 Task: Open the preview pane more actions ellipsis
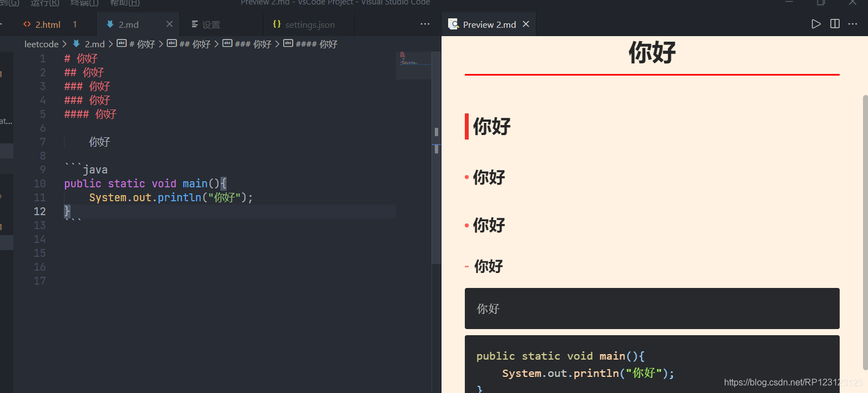[852, 24]
